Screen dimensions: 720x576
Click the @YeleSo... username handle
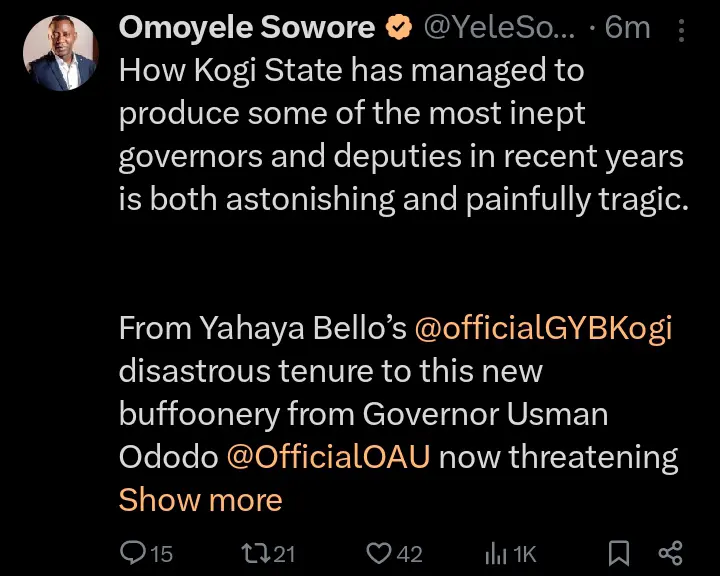(x=499, y=28)
